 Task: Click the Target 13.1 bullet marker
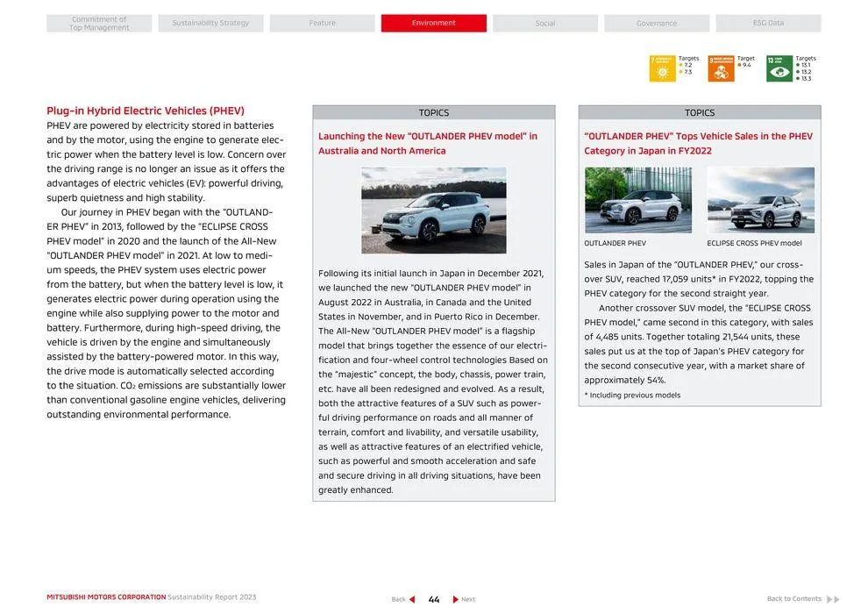coord(798,66)
